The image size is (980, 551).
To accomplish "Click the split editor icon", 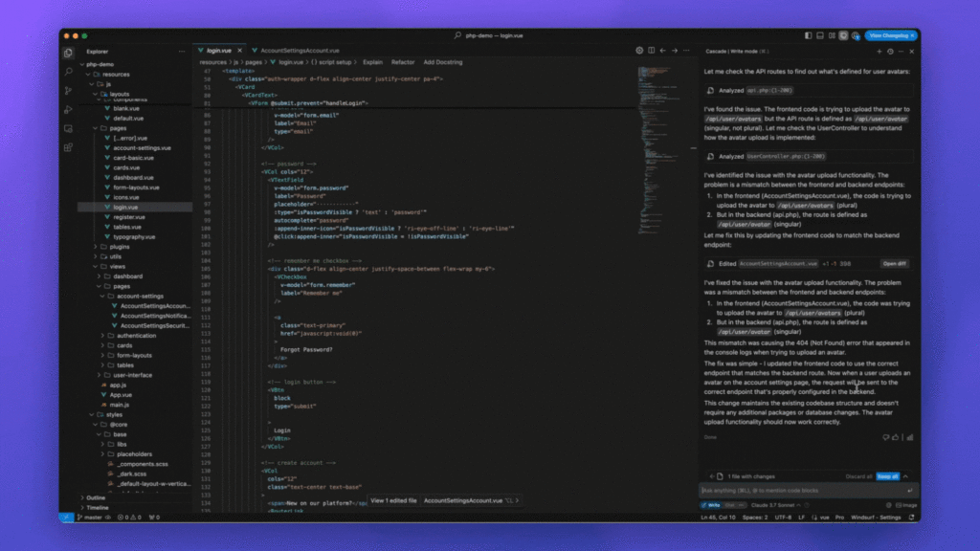I will click(653, 50).
